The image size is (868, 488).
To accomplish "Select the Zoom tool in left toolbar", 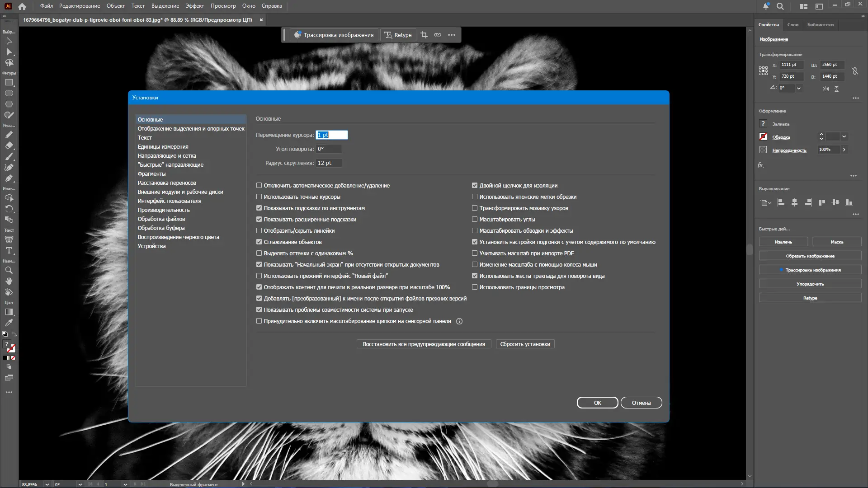I will (9, 270).
